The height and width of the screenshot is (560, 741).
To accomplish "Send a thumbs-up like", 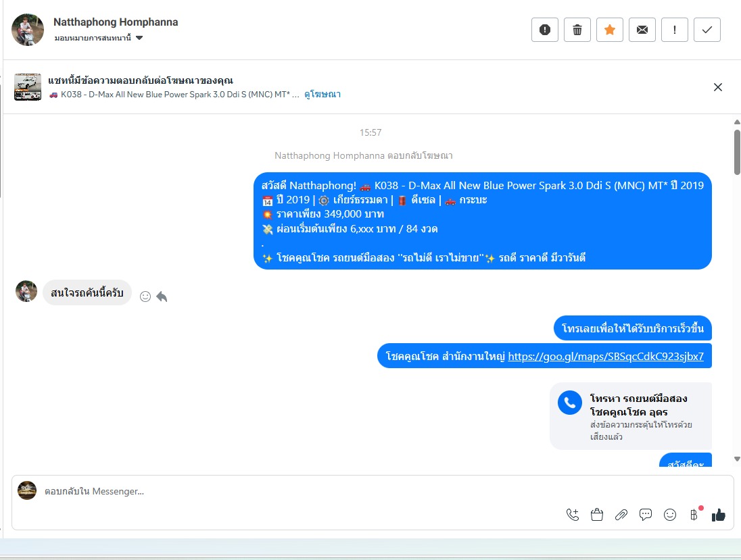I will 718,515.
